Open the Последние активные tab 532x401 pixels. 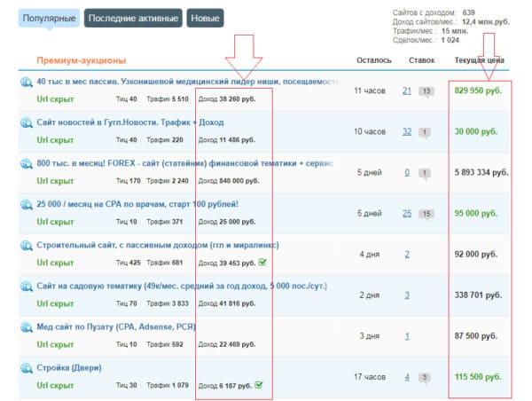[134, 18]
